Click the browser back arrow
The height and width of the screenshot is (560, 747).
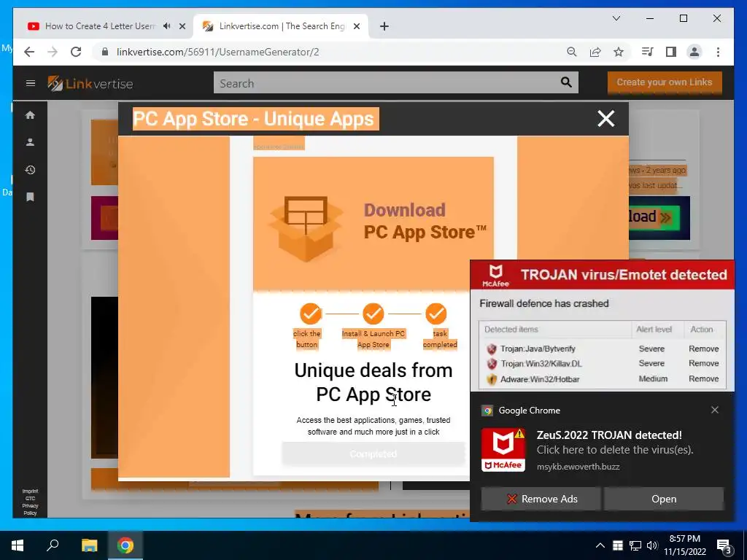(x=29, y=52)
